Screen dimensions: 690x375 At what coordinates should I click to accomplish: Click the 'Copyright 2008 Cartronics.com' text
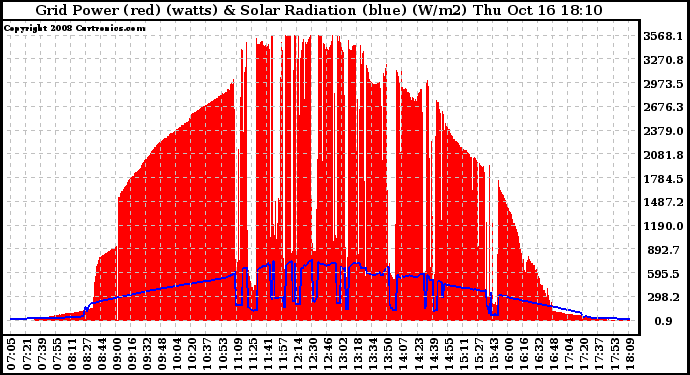[74, 28]
